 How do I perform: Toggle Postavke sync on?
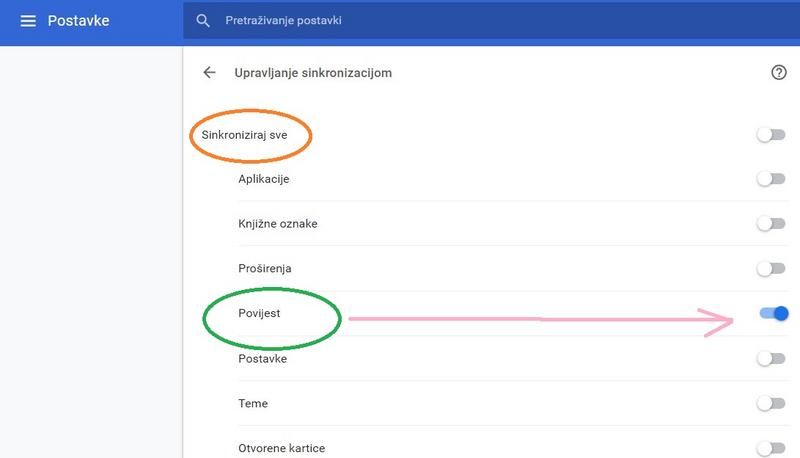coord(771,359)
